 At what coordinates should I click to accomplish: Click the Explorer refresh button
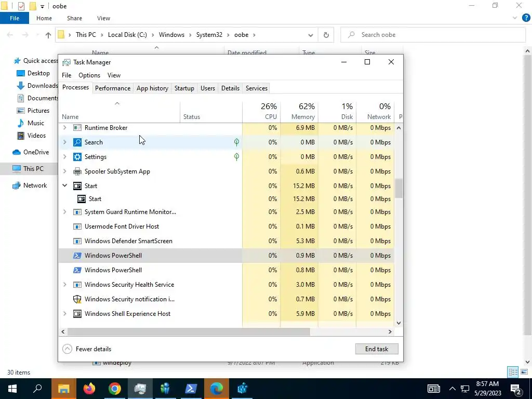coord(326,35)
